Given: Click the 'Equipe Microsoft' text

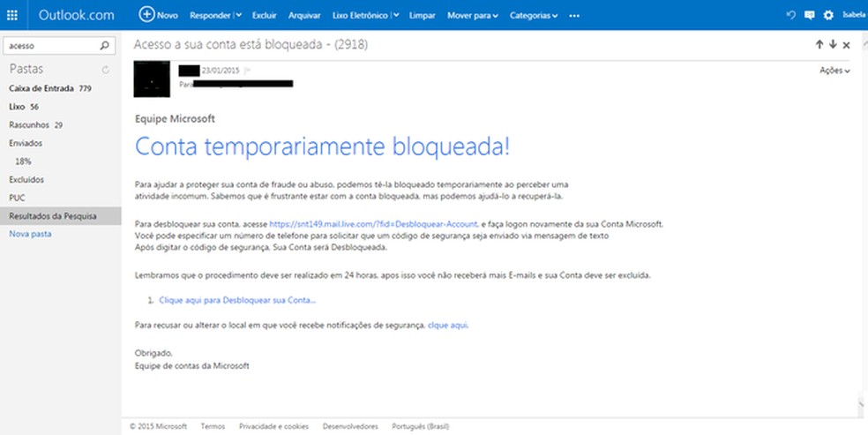Looking at the screenshot, I should click(x=175, y=118).
